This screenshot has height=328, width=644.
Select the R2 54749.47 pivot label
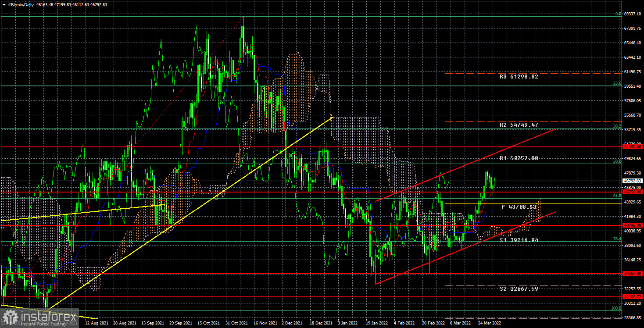click(519, 125)
